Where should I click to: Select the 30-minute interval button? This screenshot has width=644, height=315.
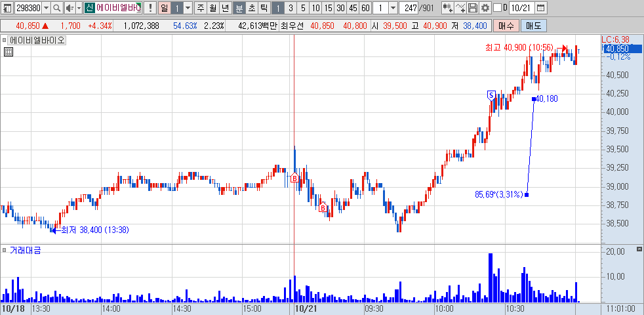tap(340, 8)
